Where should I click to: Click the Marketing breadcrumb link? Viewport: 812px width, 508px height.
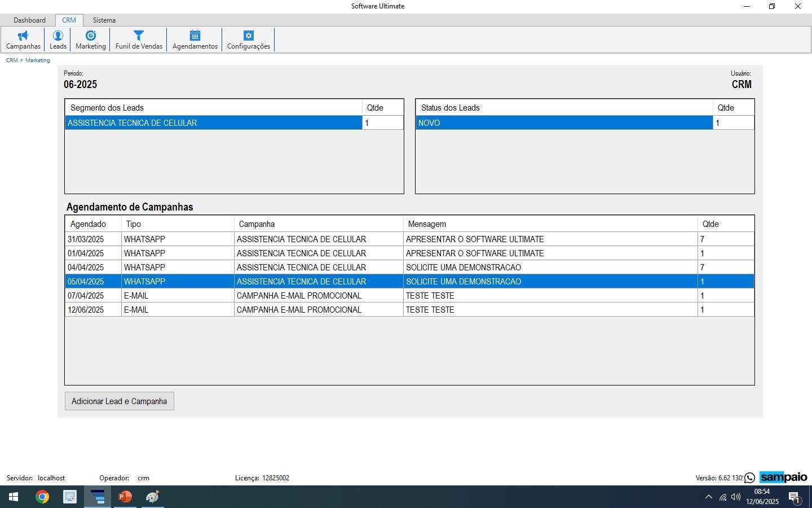tap(38, 60)
